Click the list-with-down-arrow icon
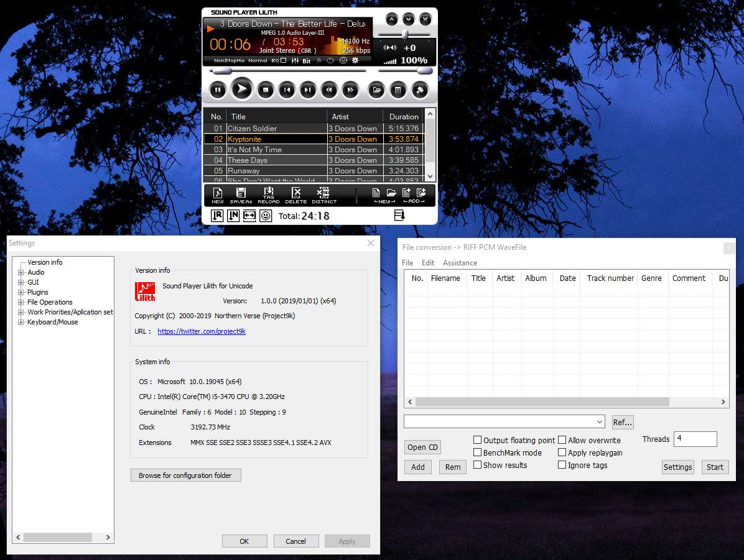The height and width of the screenshot is (560, 744). [399, 216]
